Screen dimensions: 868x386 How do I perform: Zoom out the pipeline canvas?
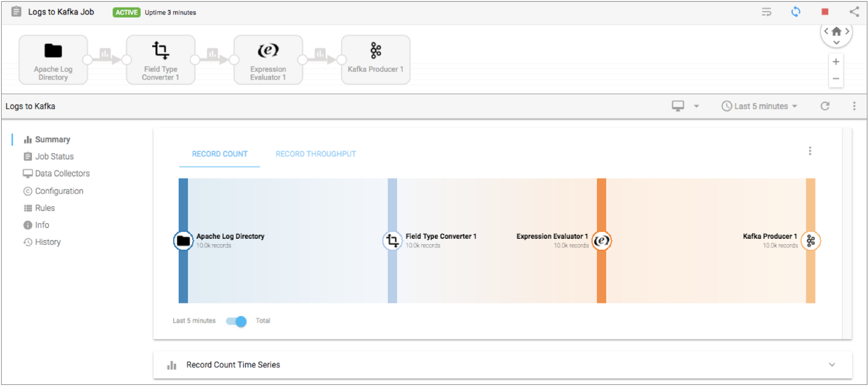click(x=836, y=78)
